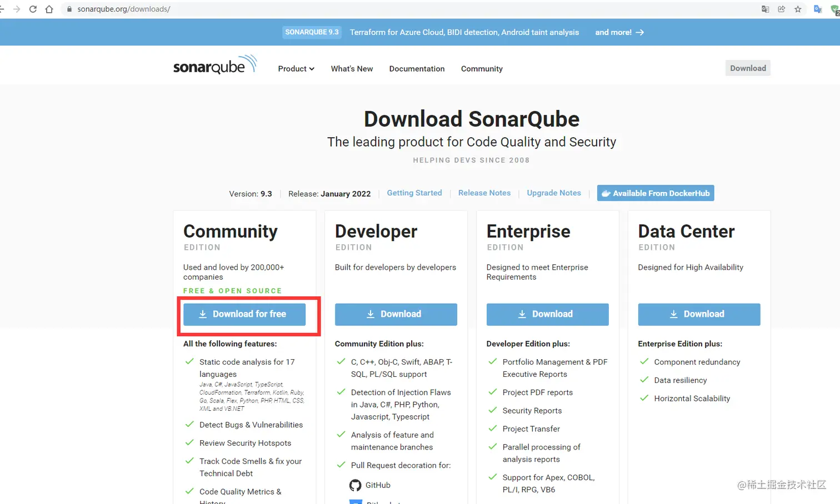Click the GitHub icon under Pull Request decoration

[355, 485]
